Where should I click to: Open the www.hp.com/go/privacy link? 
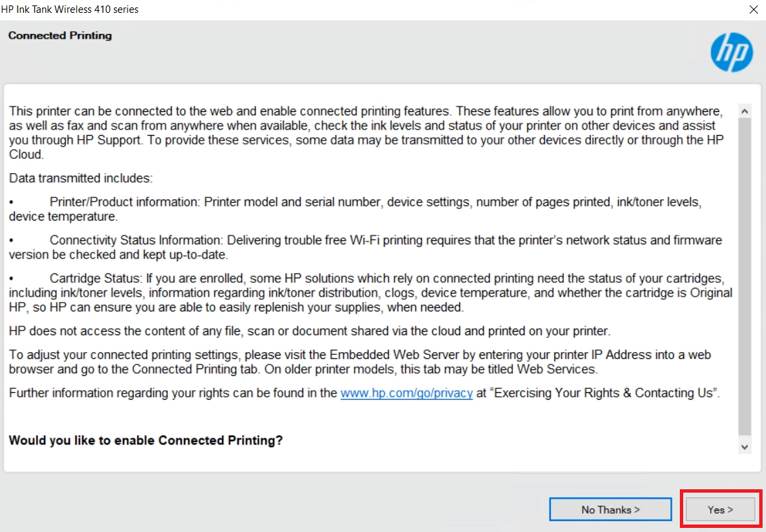click(406, 393)
